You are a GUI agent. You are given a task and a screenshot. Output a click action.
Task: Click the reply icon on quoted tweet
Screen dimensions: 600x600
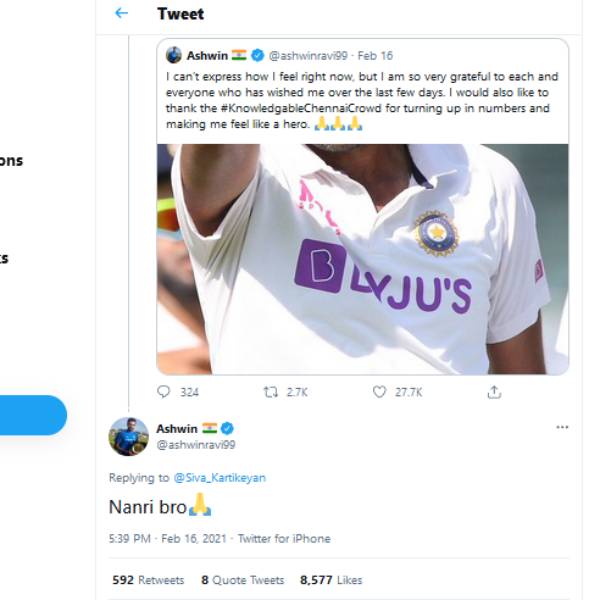pyautogui.click(x=165, y=392)
